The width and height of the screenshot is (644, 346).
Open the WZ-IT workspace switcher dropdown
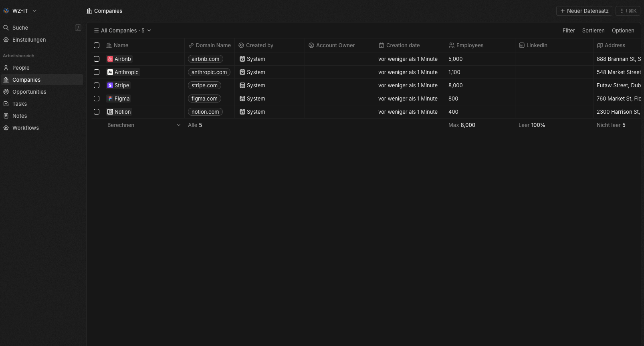click(x=20, y=11)
